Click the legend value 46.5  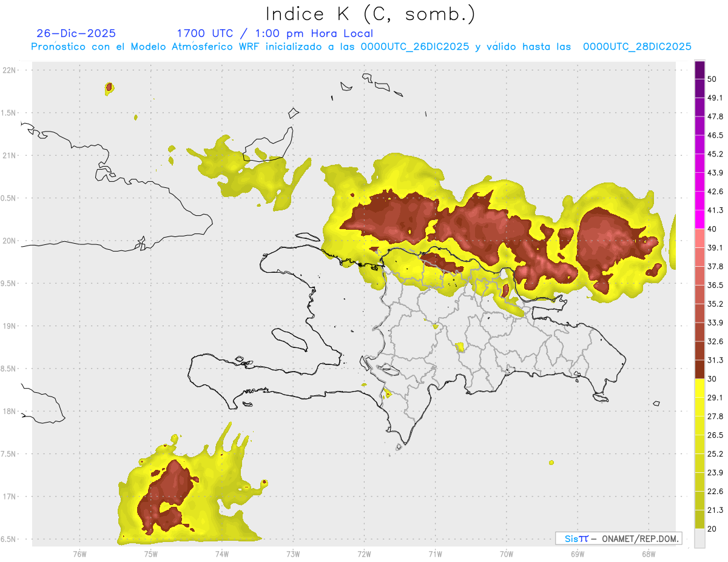click(715, 135)
